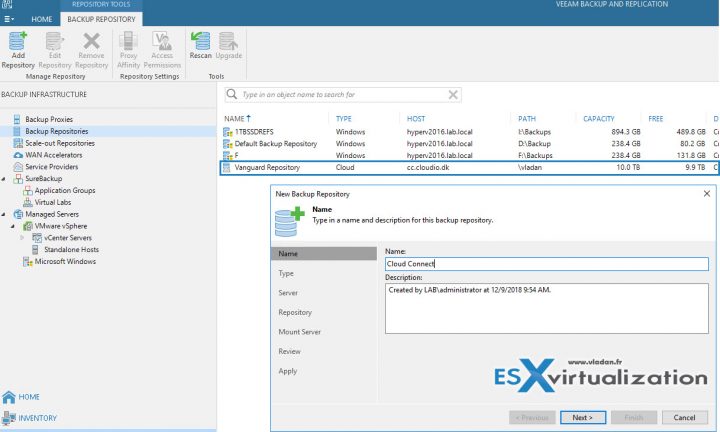The height and width of the screenshot is (432, 720).
Task: Open the main application menu dropdown
Action: click(x=9, y=19)
